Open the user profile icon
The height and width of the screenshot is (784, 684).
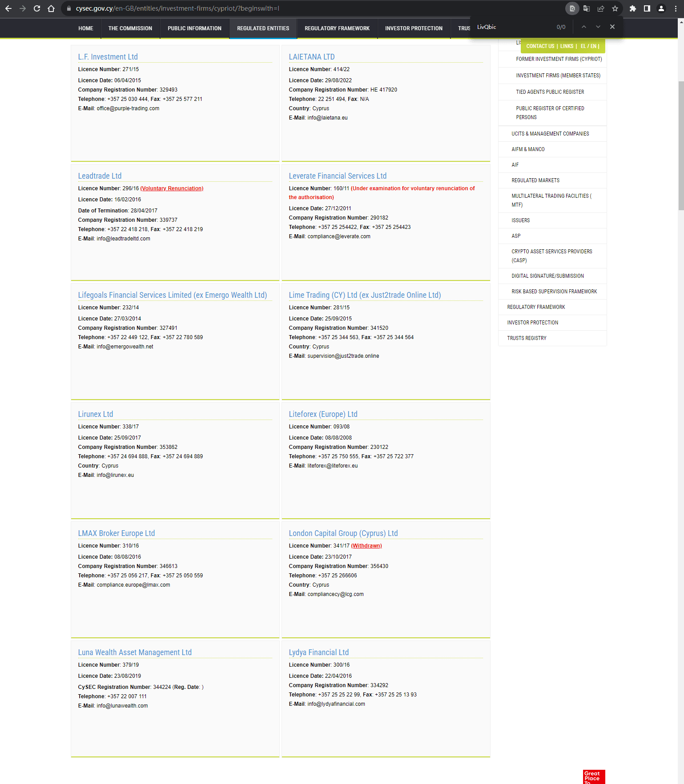tap(661, 8)
